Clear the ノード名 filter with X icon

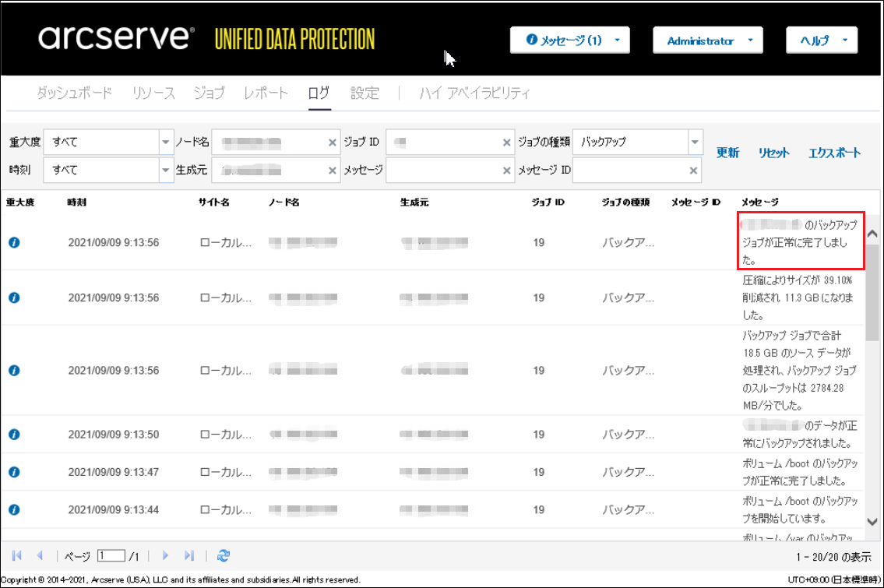[333, 143]
